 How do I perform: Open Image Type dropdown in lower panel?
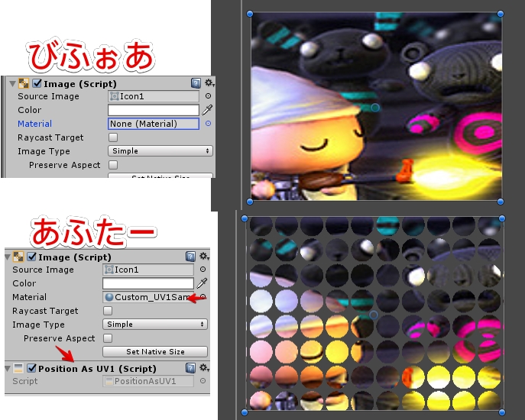[155, 325]
